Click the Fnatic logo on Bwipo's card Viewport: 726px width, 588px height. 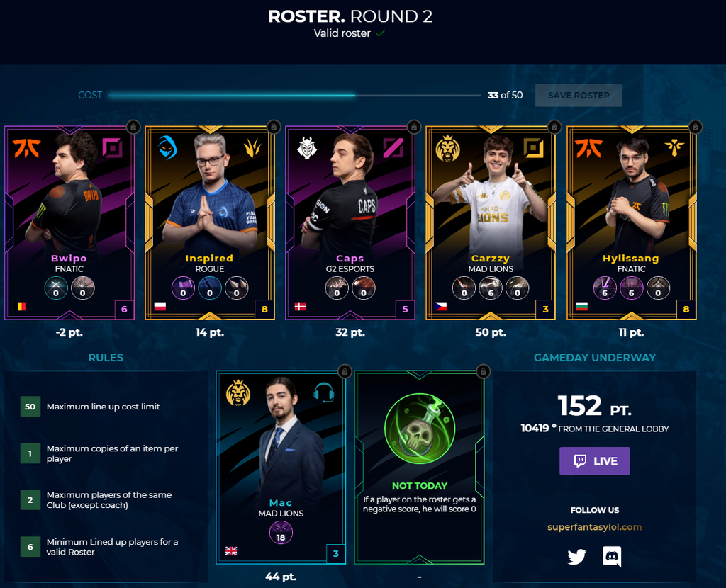pos(27,148)
